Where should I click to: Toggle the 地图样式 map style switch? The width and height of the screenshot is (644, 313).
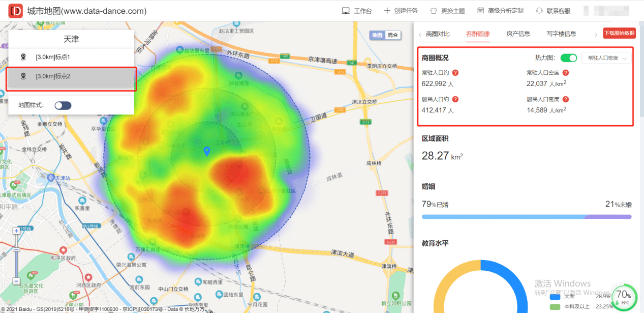(63, 105)
